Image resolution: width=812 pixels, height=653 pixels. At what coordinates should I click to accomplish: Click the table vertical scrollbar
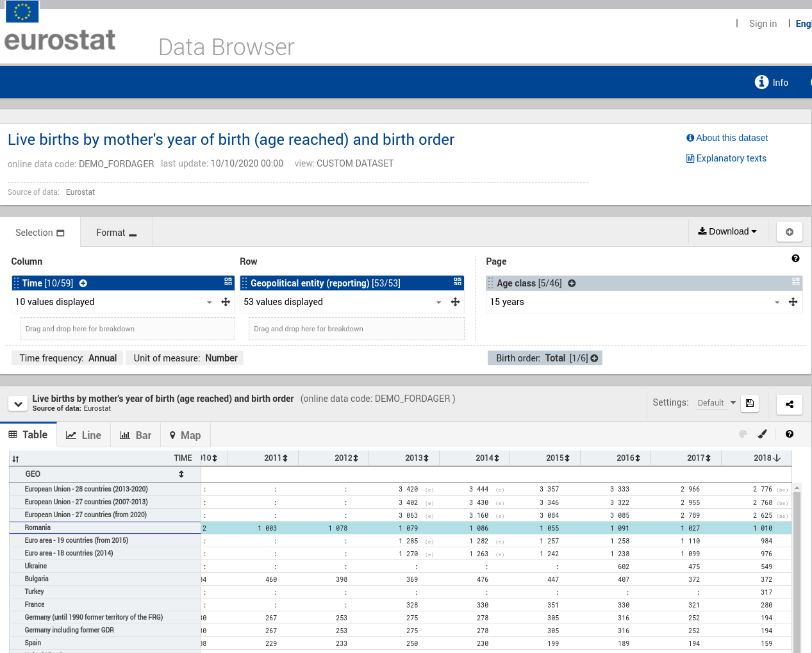click(x=797, y=570)
